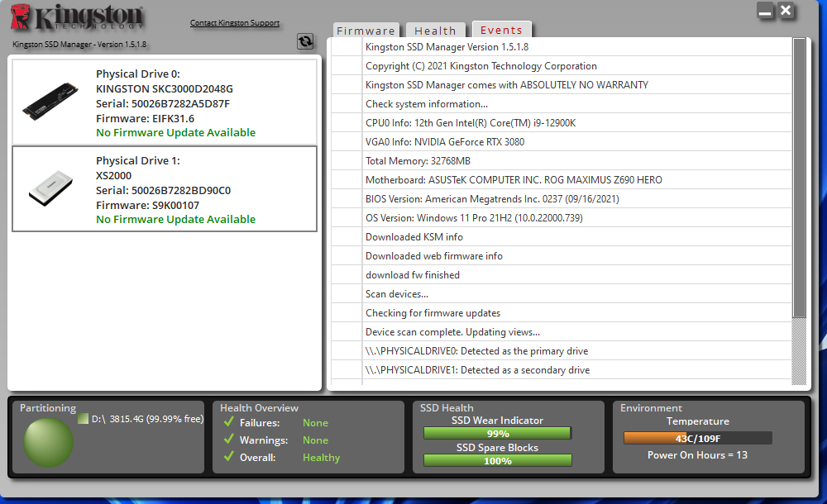The image size is (827, 504).
Task: Click the D:\ 3815.4G (99.99% free) partition label
Action: click(x=148, y=419)
